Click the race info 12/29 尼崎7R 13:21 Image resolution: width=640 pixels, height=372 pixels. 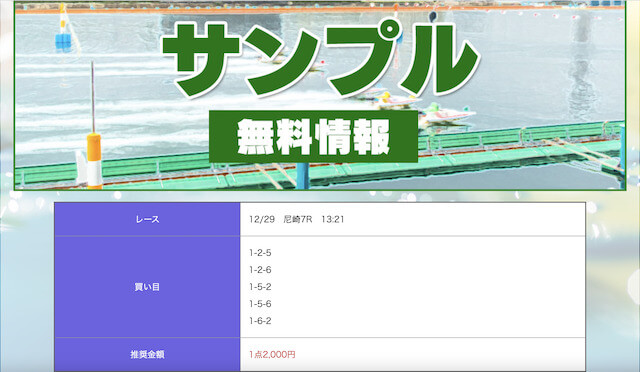click(297, 219)
